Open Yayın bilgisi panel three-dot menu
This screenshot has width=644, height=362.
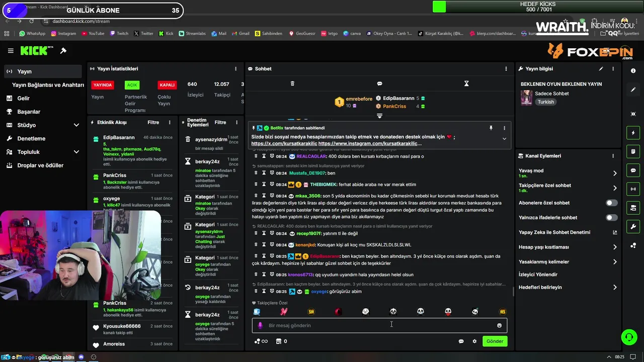(613, 69)
